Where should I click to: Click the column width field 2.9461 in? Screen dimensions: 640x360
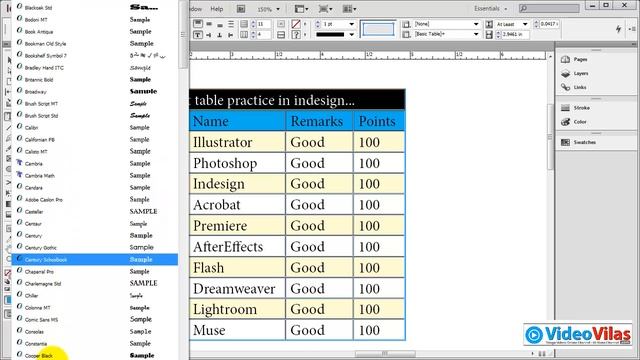click(x=516, y=35)
